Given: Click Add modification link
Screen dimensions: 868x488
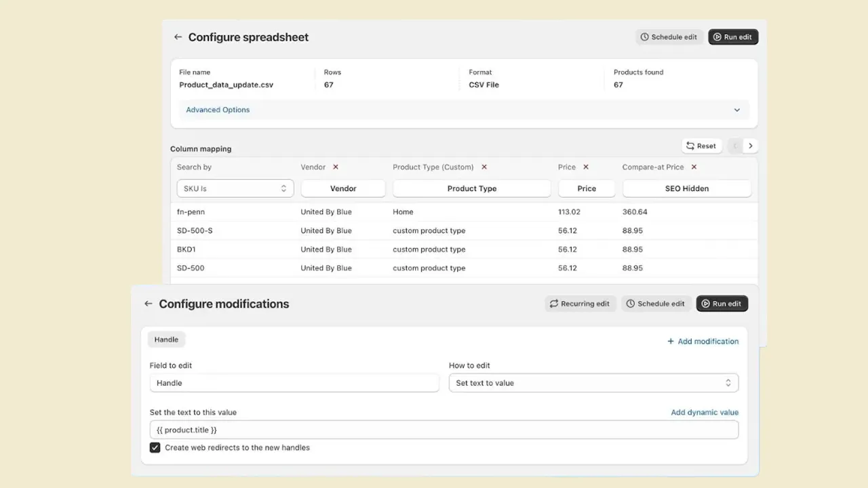Looking at the screenshot, I should pyautogui.click(x=703, y=342).
